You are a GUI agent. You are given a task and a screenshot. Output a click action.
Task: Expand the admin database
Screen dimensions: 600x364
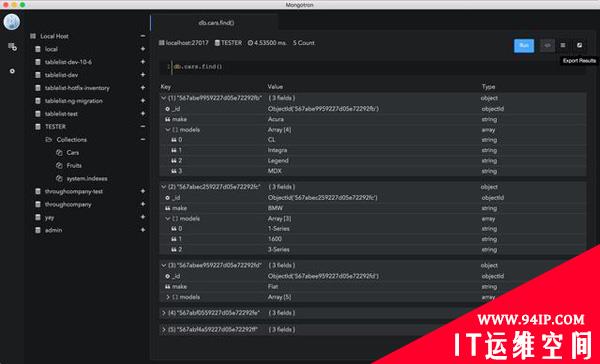143,230
